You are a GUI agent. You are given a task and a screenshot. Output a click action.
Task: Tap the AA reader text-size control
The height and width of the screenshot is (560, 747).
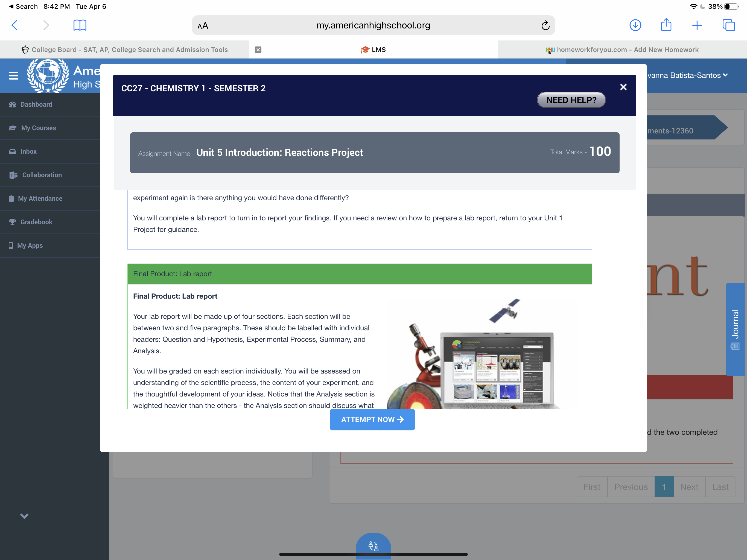[x=203, y=26]
